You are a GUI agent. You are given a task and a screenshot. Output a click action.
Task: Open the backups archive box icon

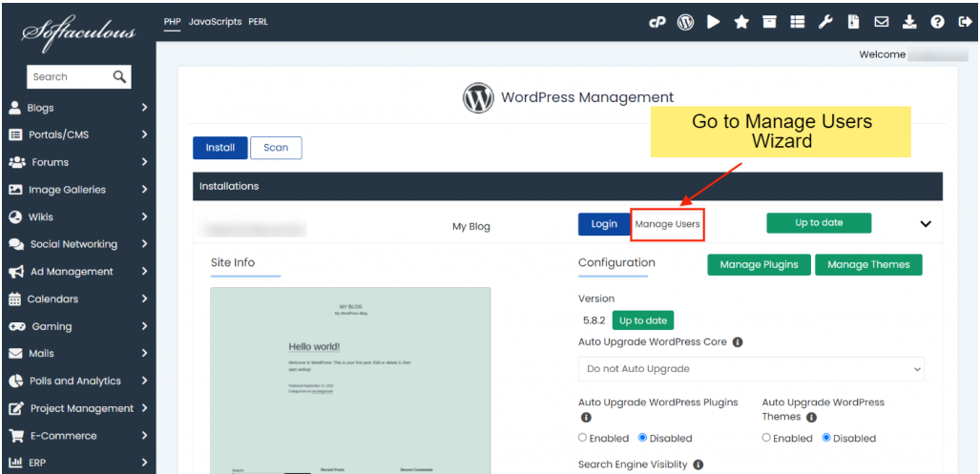click(x=769, y=23)
